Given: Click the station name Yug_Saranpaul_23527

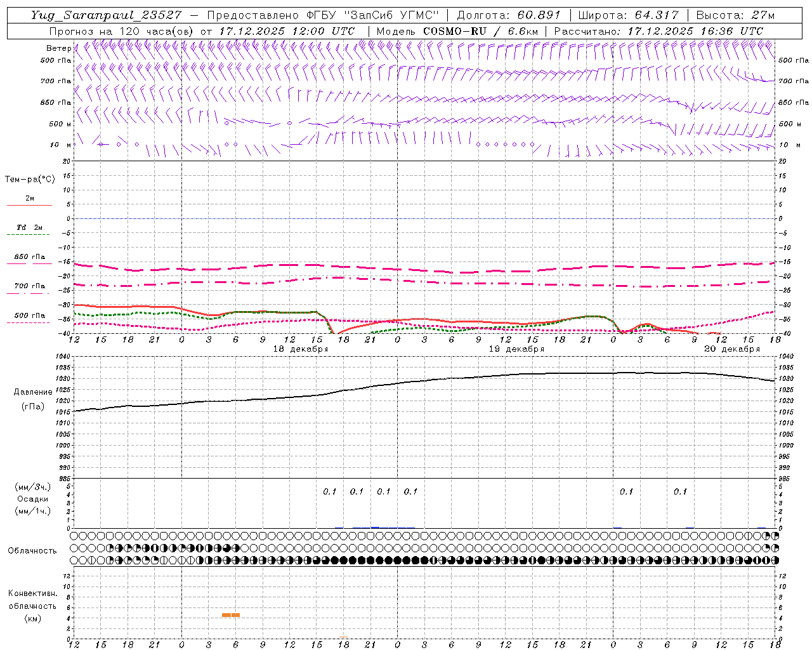Looking at the screenshot, I should pyautogui.click(x=105, y=15).
